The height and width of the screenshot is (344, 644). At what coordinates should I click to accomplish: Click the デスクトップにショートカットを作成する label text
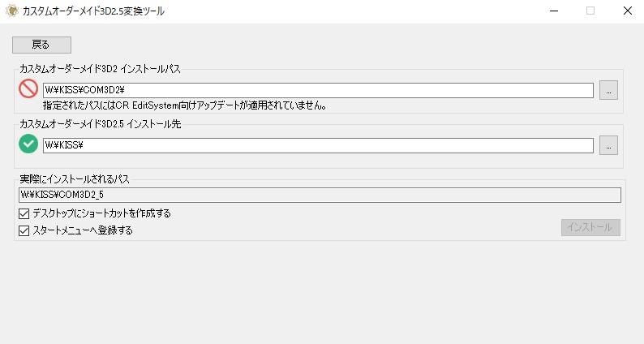(101, 213)
